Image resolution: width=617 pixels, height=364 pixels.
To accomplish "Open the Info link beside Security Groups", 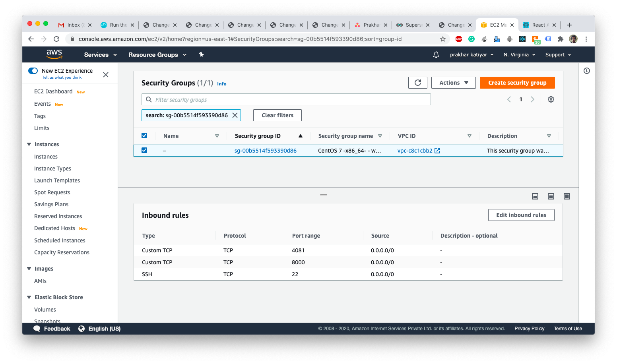I will coord(222,84).
